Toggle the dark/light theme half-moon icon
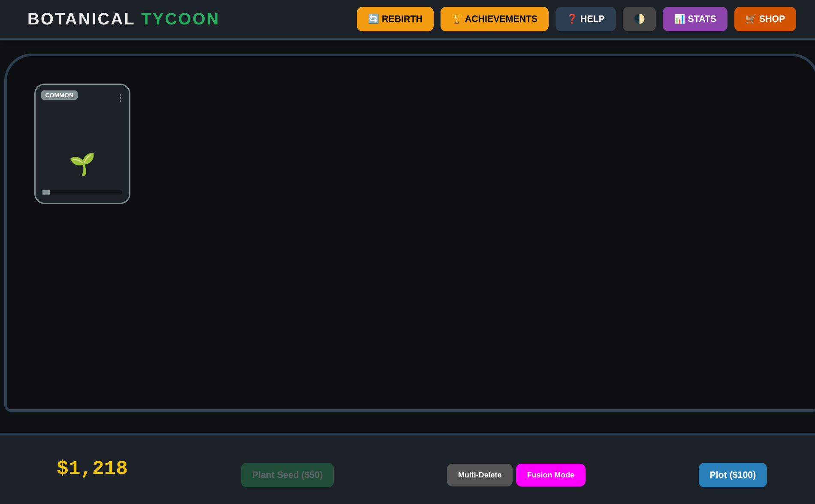815x504 pixels. click(x=639, y=19)
